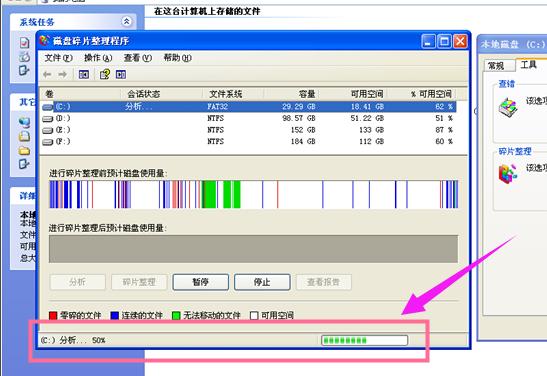This screenshot has height=376, width=547.
Task: Click first system task icon in left sidebar
Action: [24, 43]
